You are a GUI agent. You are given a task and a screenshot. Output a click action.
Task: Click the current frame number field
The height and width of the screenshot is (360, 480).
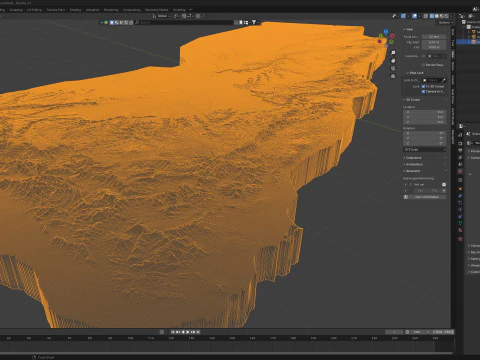click(x=394, y=332)
